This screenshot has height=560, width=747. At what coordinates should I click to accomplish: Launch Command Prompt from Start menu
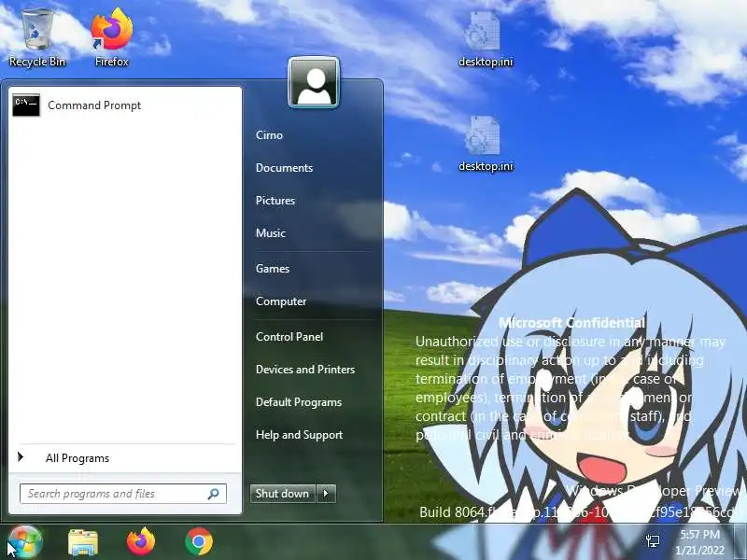125,105
